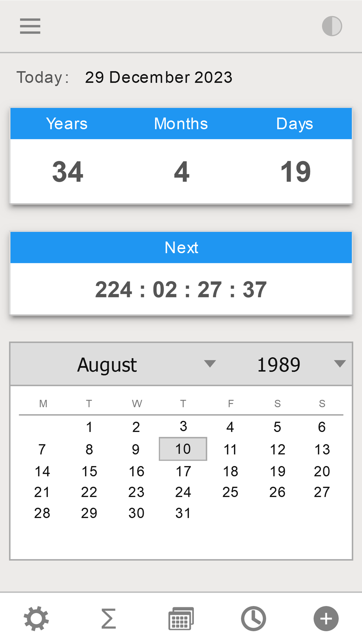This screenshot has width=362, height=644.
Task: Open the clock history icon
Action: tap(253, 618)
